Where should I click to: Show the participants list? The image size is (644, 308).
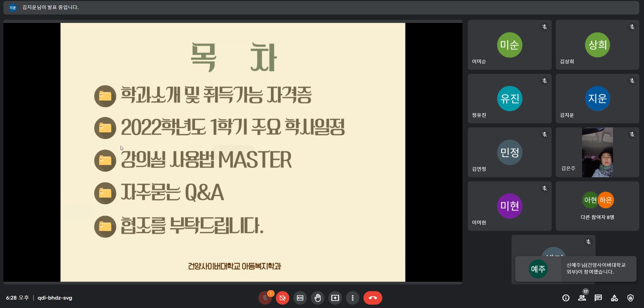tap(582, 298)
